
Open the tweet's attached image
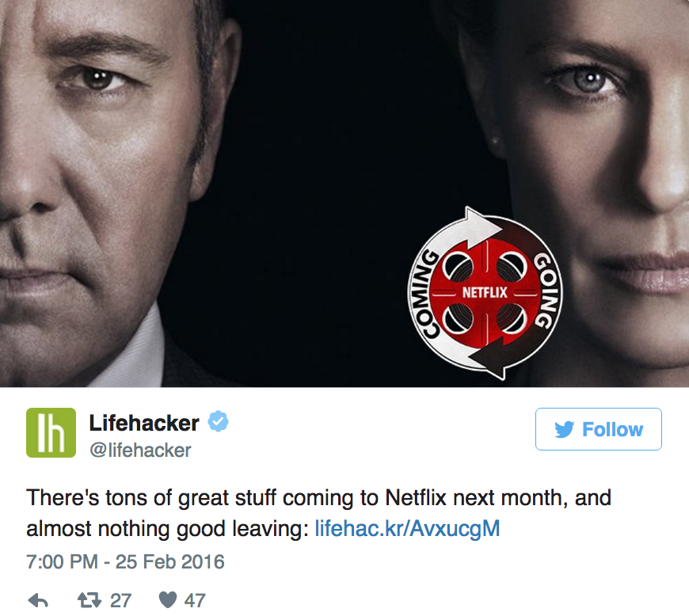point(344,193)
